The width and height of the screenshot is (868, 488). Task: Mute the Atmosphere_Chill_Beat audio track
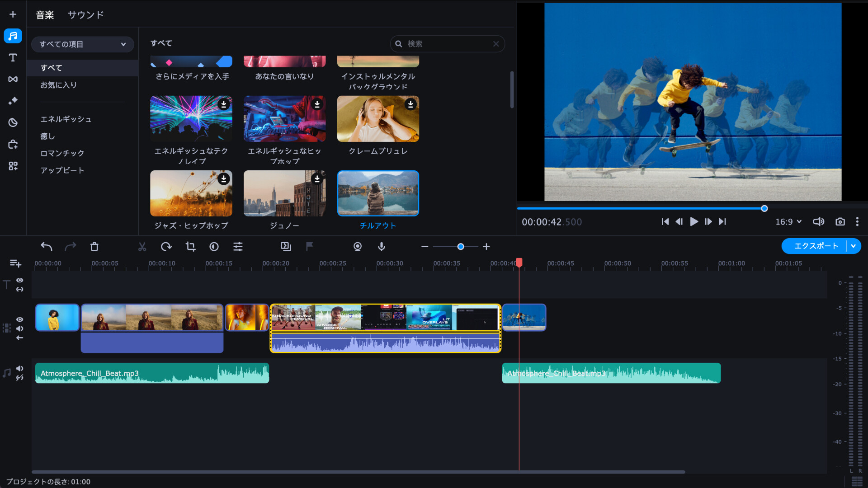coord(20,369)
